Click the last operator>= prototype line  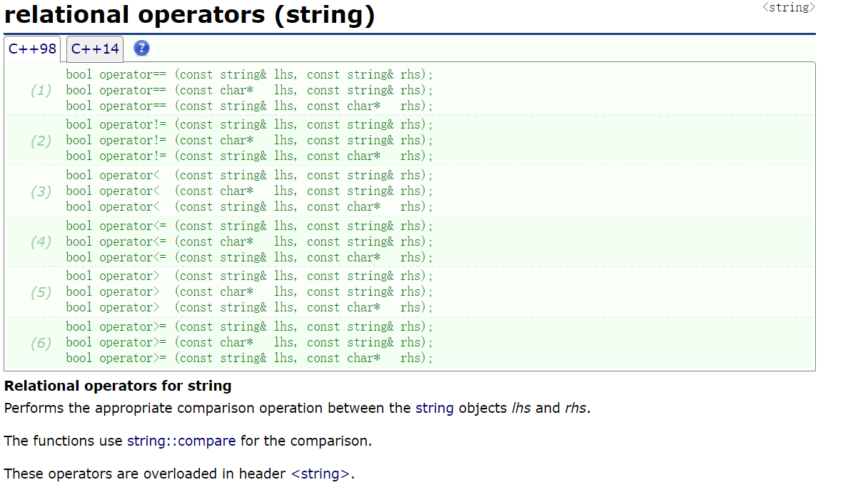click(x=250, y=358)
